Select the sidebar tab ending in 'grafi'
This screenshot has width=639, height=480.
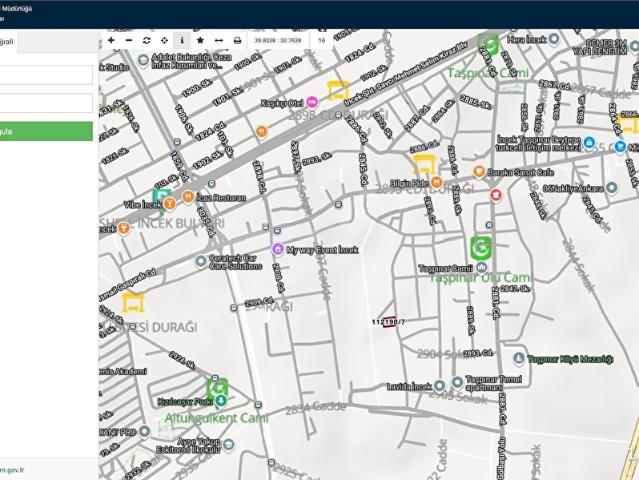pos(8,42)
